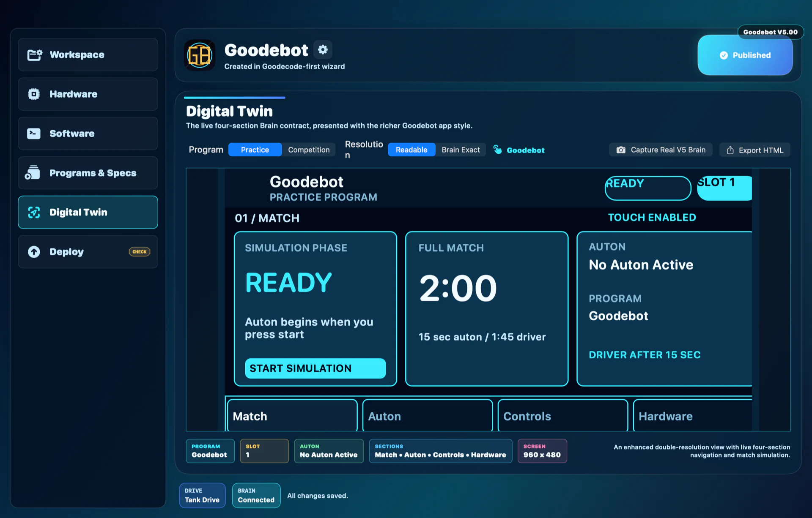Click the Goodebot V5.00 version badge
The width and height of the screenshot is (812, 518).
[x=770, y=32]
